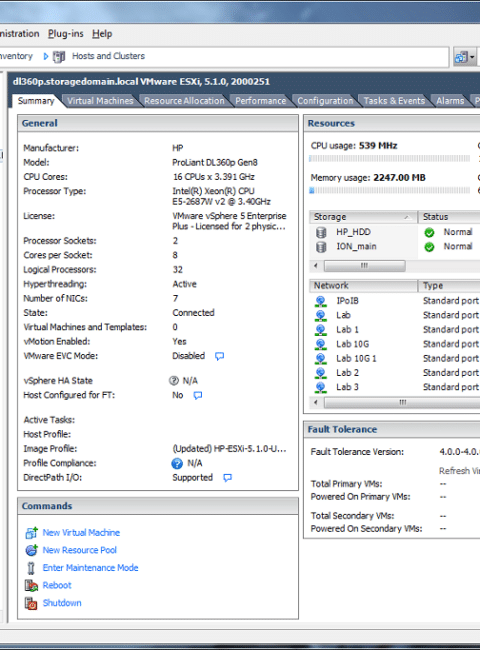Select the Lab 3 network icon

click(320, 388)
